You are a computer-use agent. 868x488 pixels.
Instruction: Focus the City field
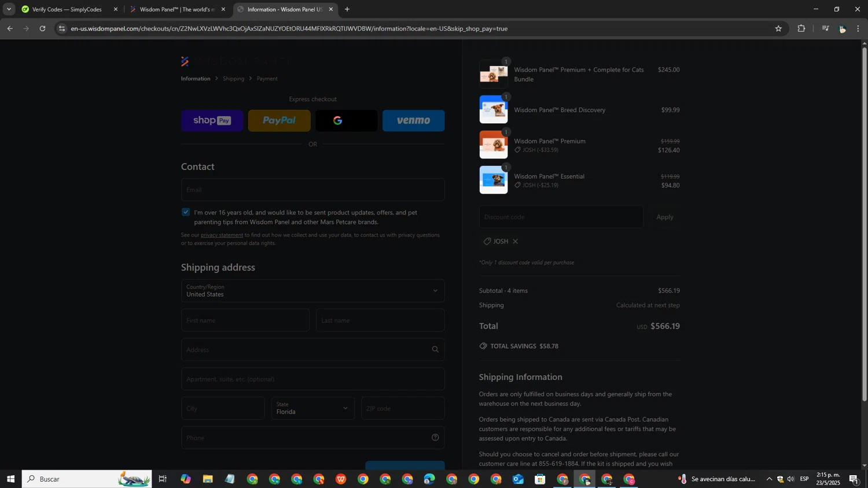(223, 408)
